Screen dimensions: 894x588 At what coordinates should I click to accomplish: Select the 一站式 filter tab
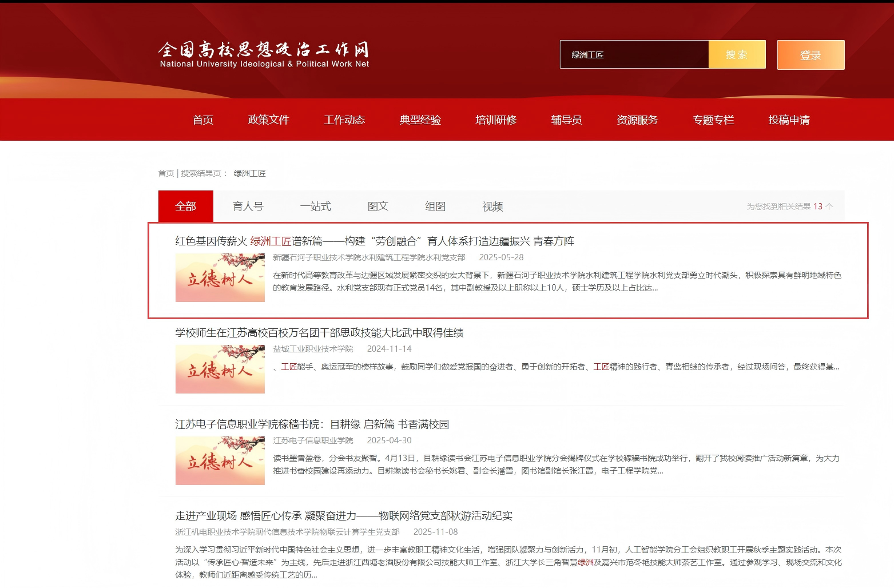click(x=316, y=206)
